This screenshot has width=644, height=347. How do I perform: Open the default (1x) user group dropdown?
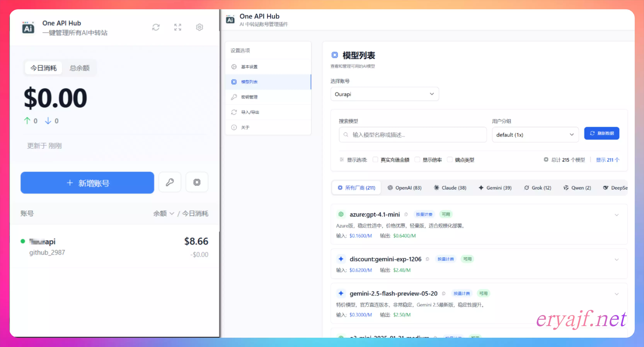coord(535,135)
